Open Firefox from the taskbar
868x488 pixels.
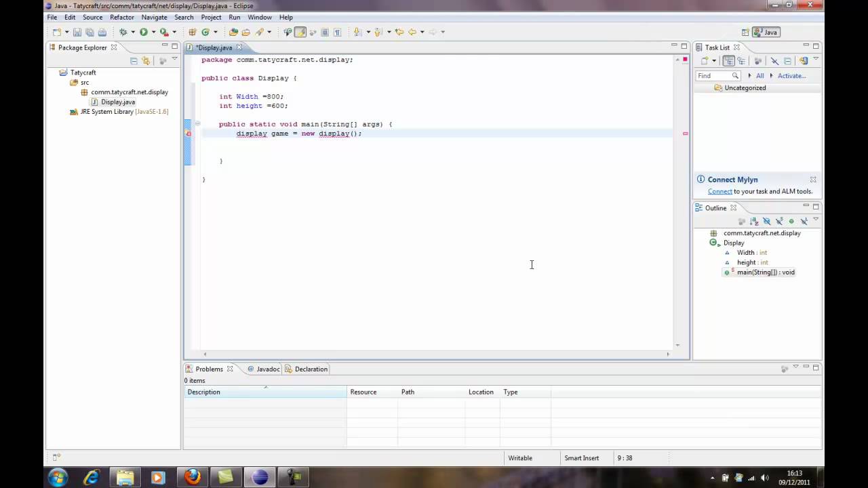193,477
